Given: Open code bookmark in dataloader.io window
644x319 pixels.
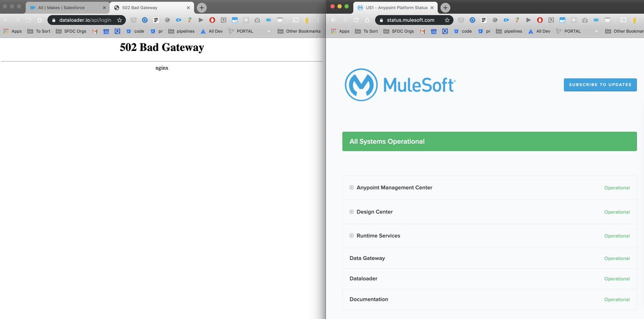Looking at the screenshot, I should (x=135, y=31).
